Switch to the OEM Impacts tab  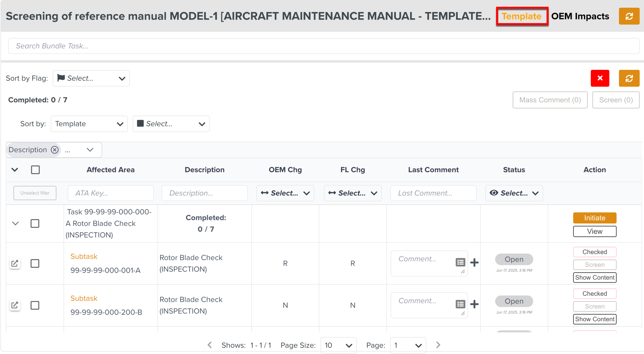pyautogui.click(x=580, y=16)
